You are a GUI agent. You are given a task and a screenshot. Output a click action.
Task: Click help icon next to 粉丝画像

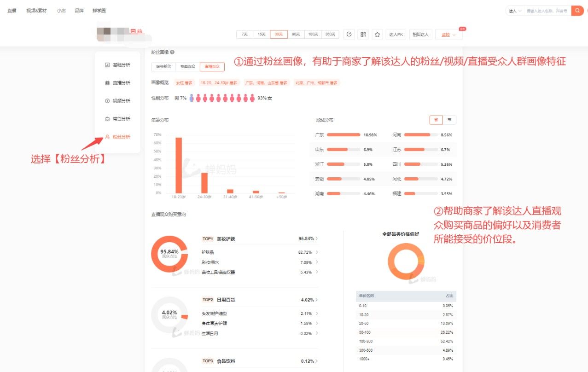pos(172,52)
